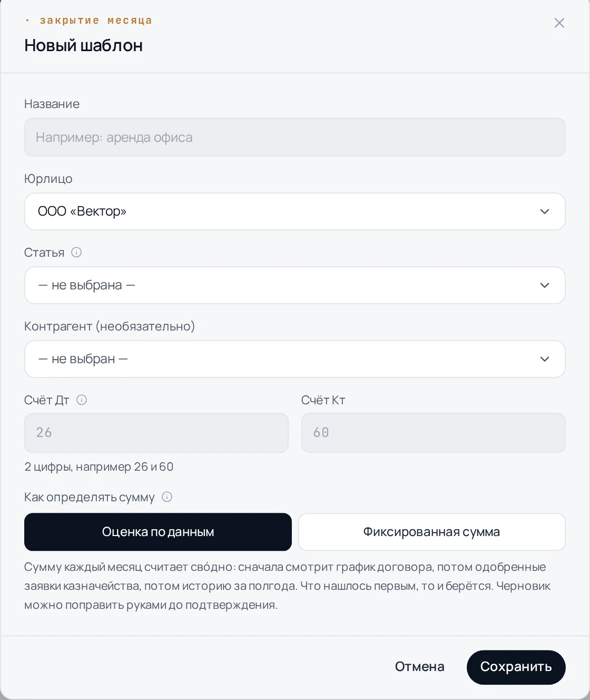590x700 pixels.
Task: Expand the Статья dropdown
Action: (295, 285)
